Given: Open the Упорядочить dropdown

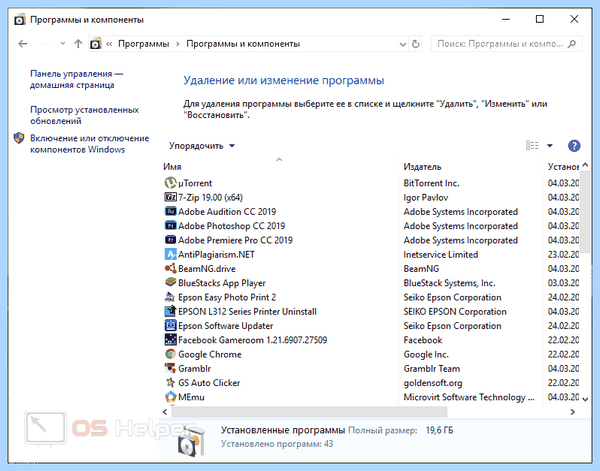Looking at the screenshot, I should pyautogui.click(x=202, y=146).
